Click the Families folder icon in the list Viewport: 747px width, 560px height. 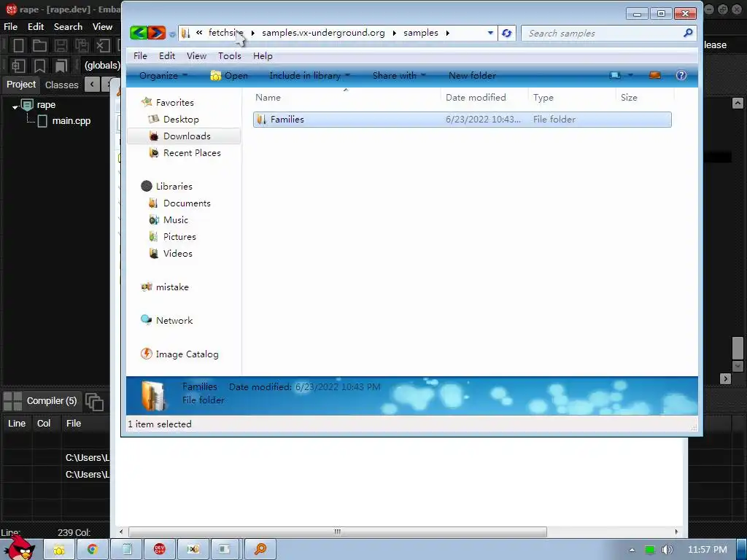coord(261,120)
